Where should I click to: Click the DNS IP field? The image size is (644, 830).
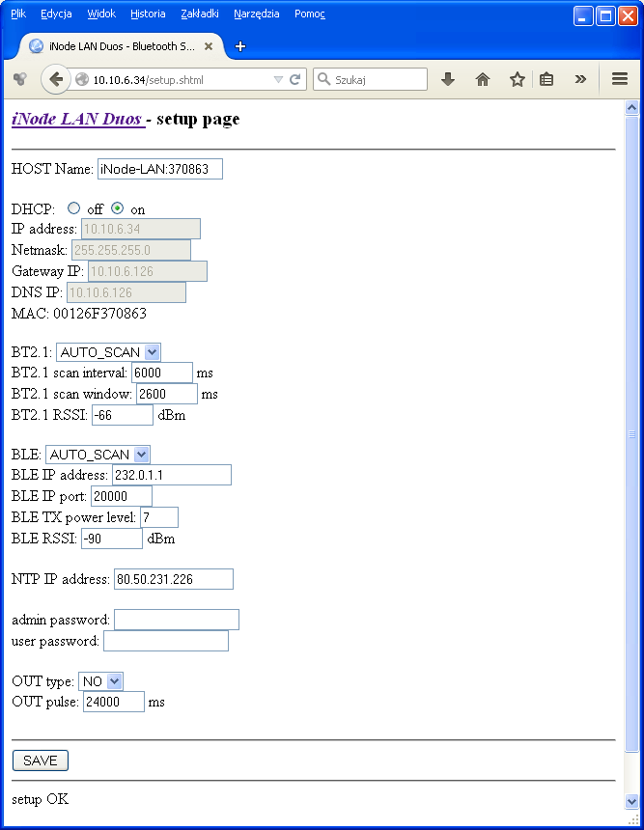126,292
